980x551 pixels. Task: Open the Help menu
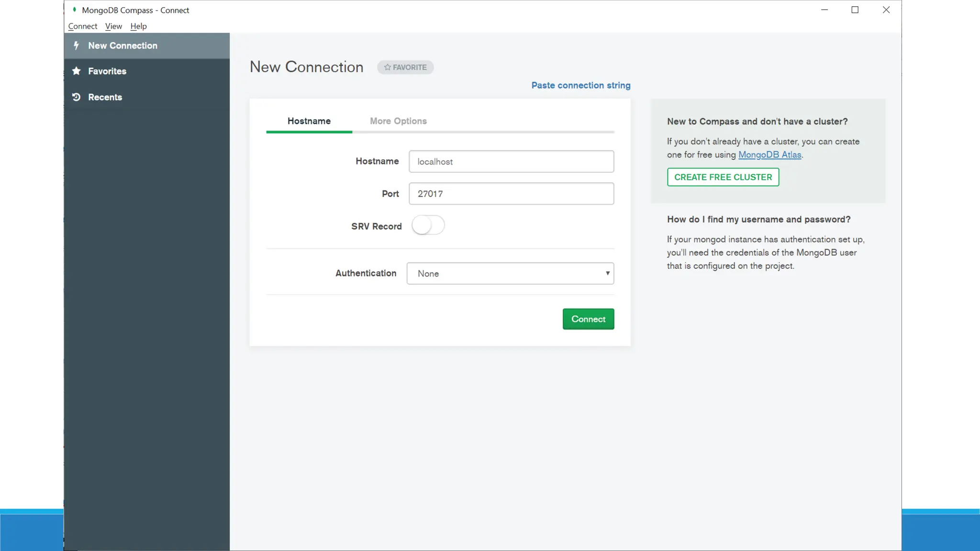point(138,26)
